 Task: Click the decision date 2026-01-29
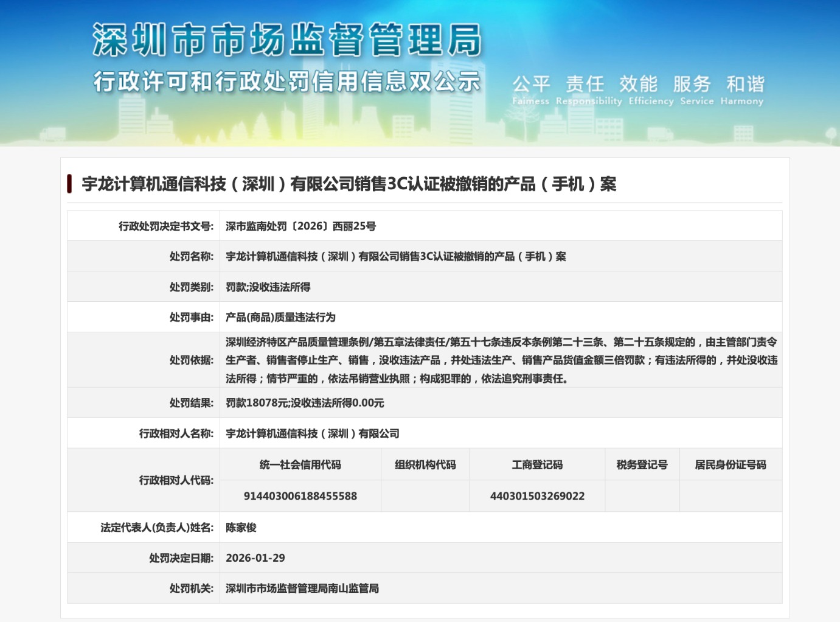pyautogui.click(x=255, y=558)
